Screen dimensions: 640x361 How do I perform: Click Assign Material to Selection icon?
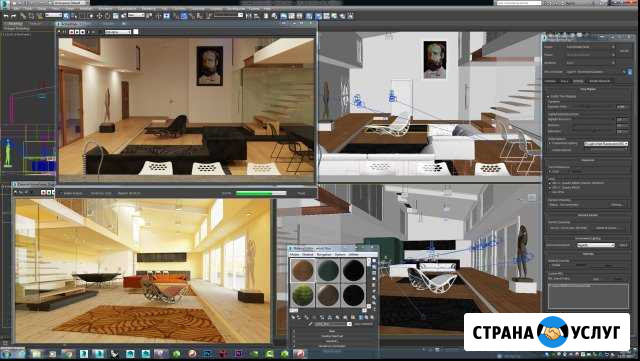point(307,317)
